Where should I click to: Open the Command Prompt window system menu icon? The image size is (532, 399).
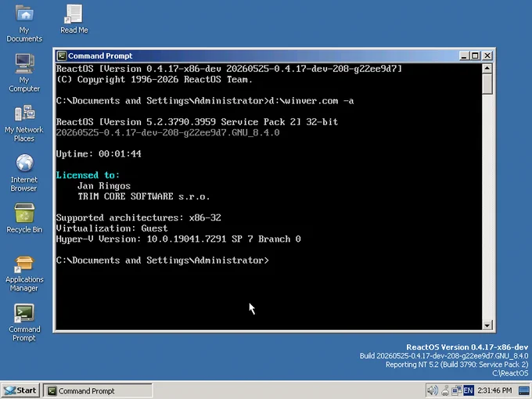coord(61,56)
